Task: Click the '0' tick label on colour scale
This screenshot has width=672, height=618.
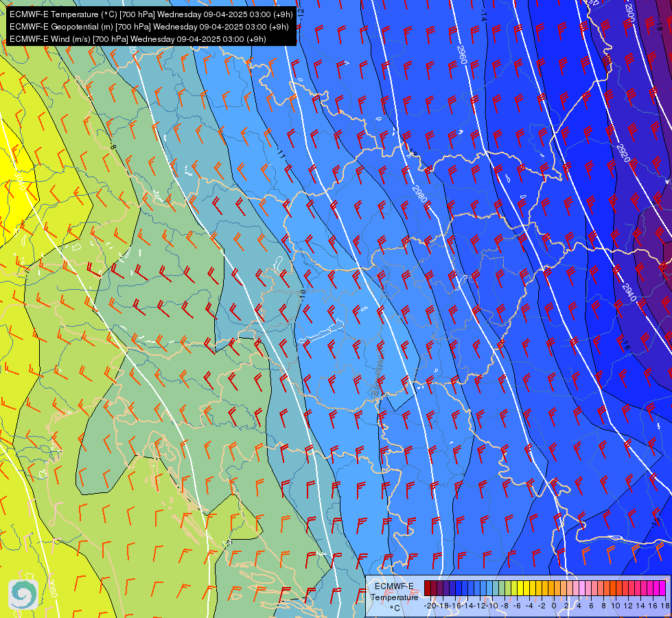Action: (554, 606)
